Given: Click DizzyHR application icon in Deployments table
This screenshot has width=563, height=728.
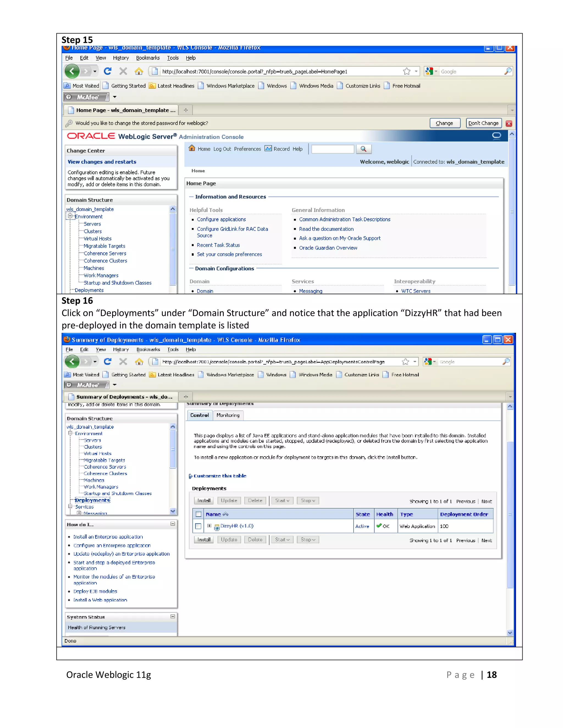Looking at the screenshot, I should point(217,527).
